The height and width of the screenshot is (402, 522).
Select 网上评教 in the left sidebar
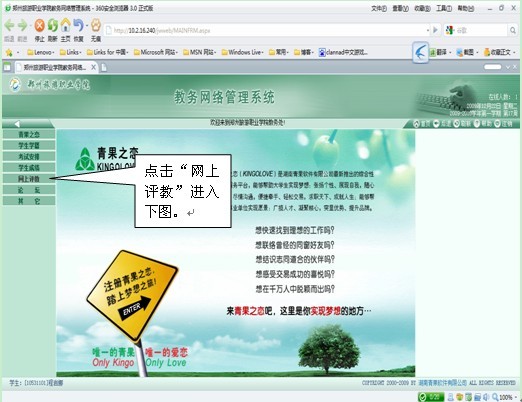tap(29, 179)
